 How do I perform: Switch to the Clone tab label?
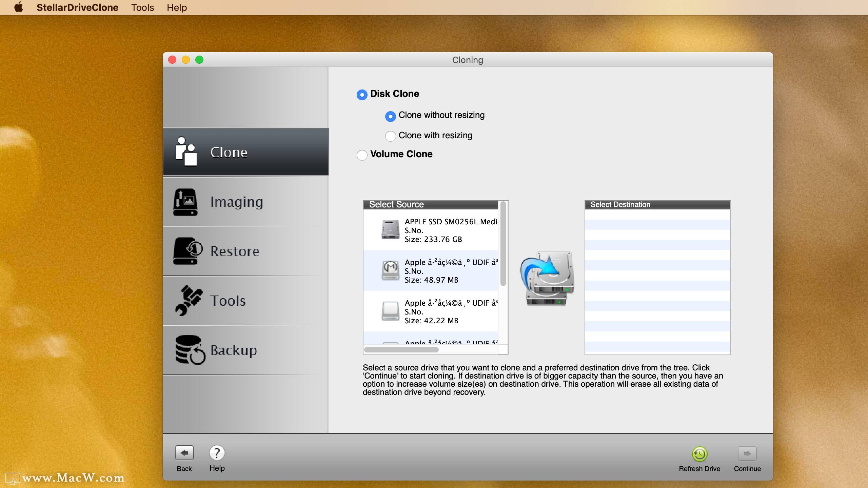pyautogui.click(x=229, y=152)
